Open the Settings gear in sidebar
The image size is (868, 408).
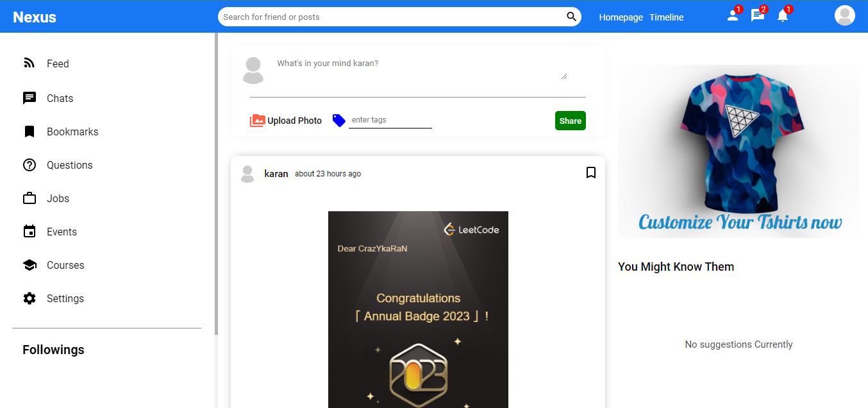29,298
